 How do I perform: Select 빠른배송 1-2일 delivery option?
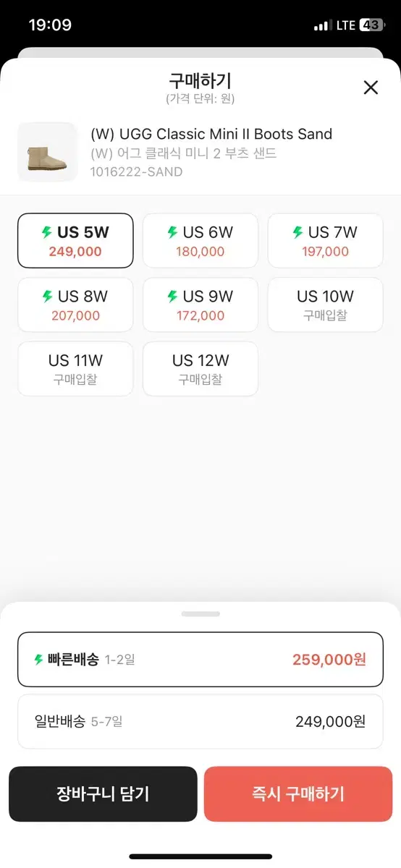click(x=200, y=660)
